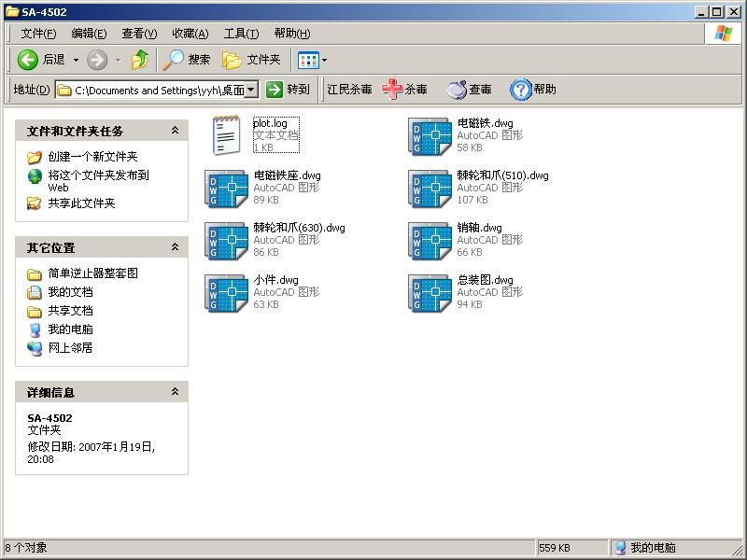Click the 棘轮和爪(630).dwg file name
The width and height of the screenshot is (747, 560).
(299, 228)
